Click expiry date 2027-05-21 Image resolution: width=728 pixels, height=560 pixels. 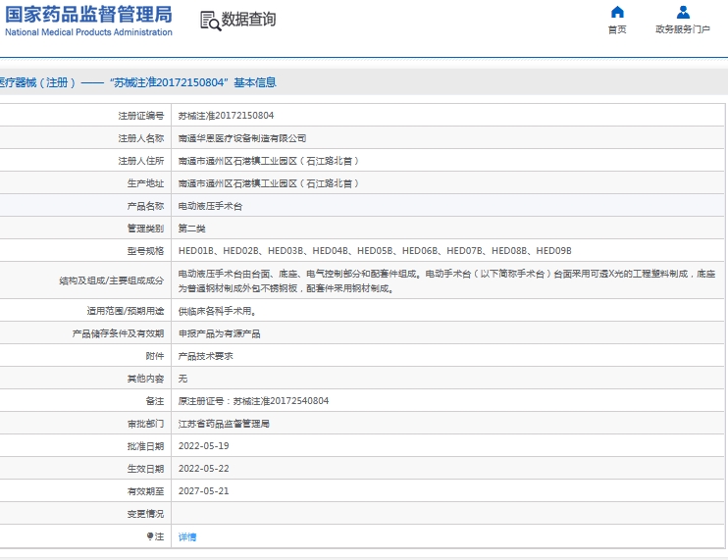[x=203, y=491]
